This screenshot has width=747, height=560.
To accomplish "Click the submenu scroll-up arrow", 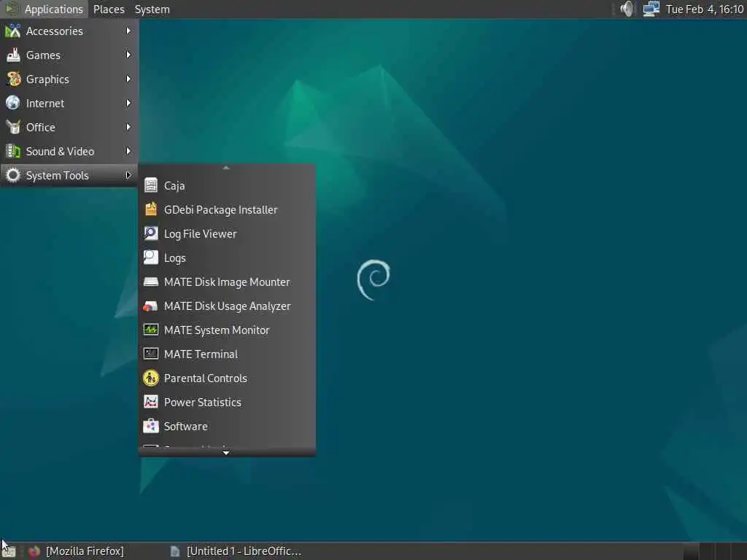I will [x=226, y=168].
